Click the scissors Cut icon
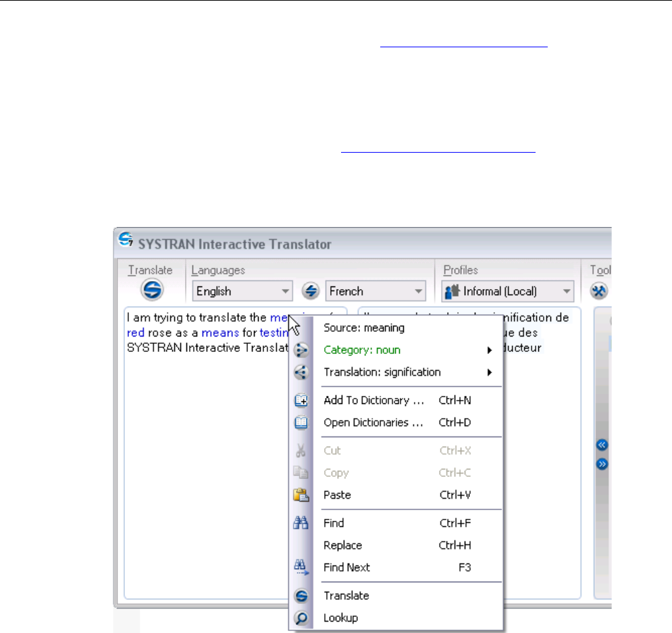The image size is (672, 633). tap(301, 451)
